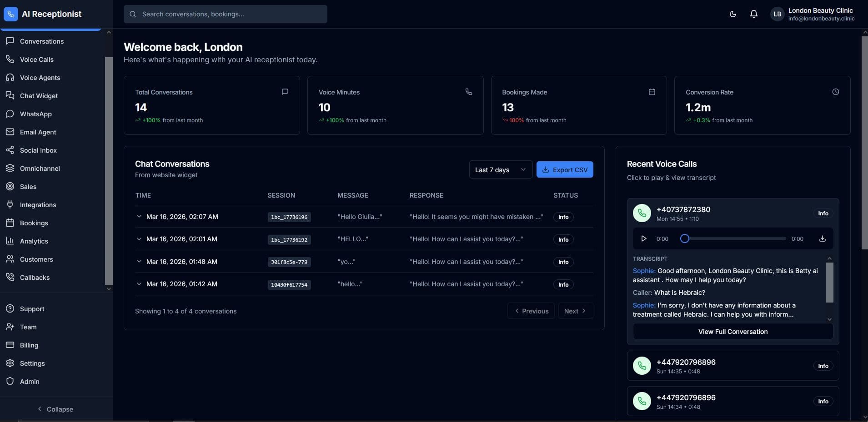Screen dimensions: 868x422
Task: Play the recording of the +40737872380 call
Action: click(643, 238)
